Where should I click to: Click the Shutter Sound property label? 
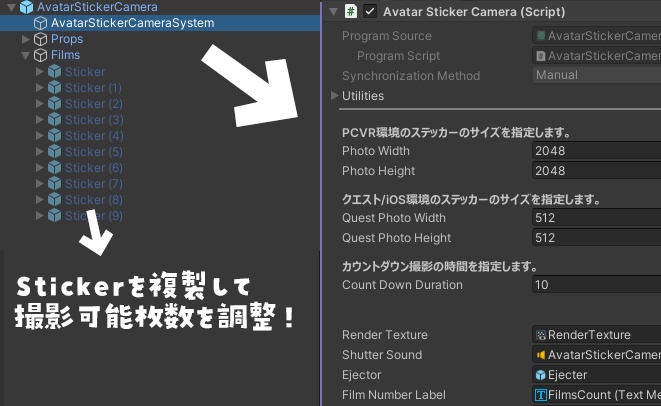382,355
